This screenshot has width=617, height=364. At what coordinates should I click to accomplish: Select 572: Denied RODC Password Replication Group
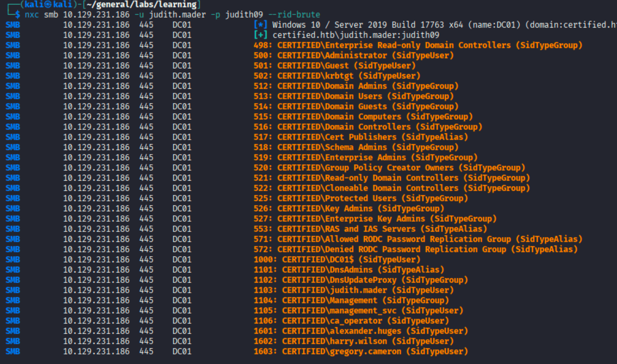pos(416,250)
